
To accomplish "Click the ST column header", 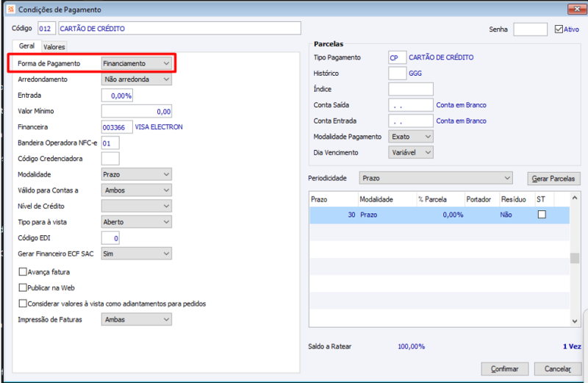I will (x=544, y=199).
